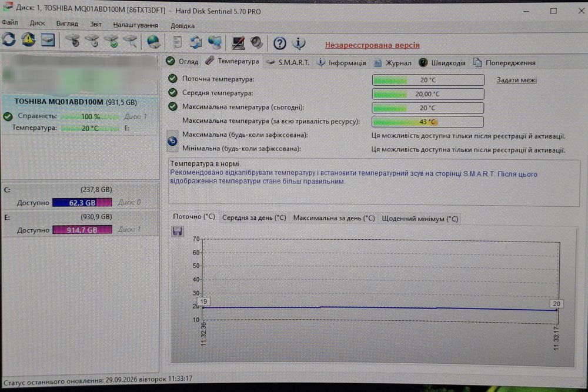Image resolution: width=588 pixels, height=392 pixels.
Task: Click the Задати межі link
Action: (x=516, y=80)
